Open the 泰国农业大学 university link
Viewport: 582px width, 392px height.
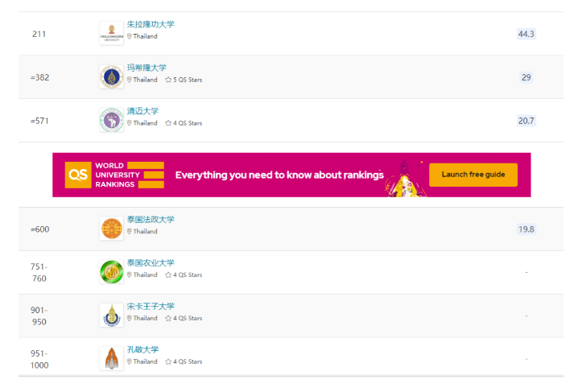[151, 263]
